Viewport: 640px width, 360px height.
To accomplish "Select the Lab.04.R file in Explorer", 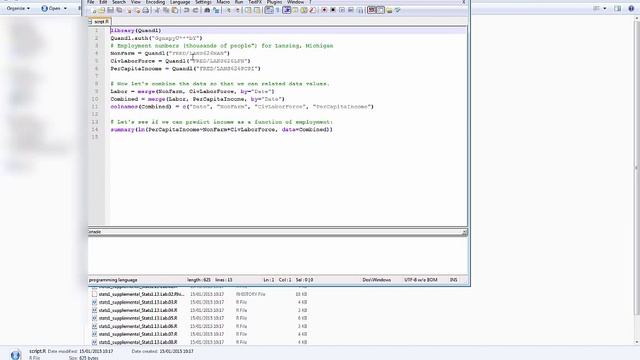I will coord(138,310).
